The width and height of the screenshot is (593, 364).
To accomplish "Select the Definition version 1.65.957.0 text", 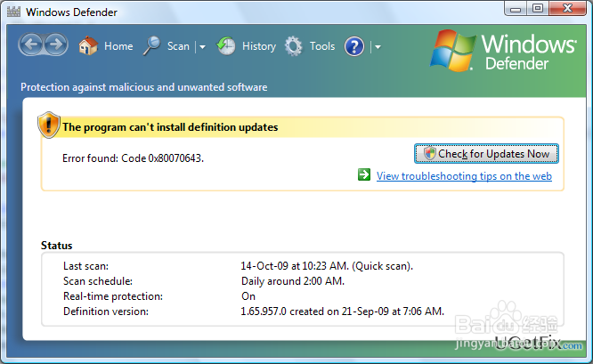I will point(342,311).
